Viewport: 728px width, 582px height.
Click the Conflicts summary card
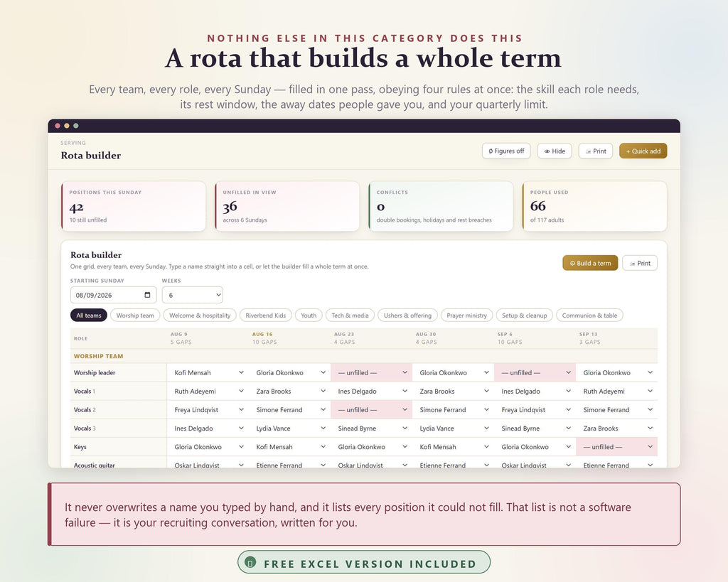tap(441, 206)
